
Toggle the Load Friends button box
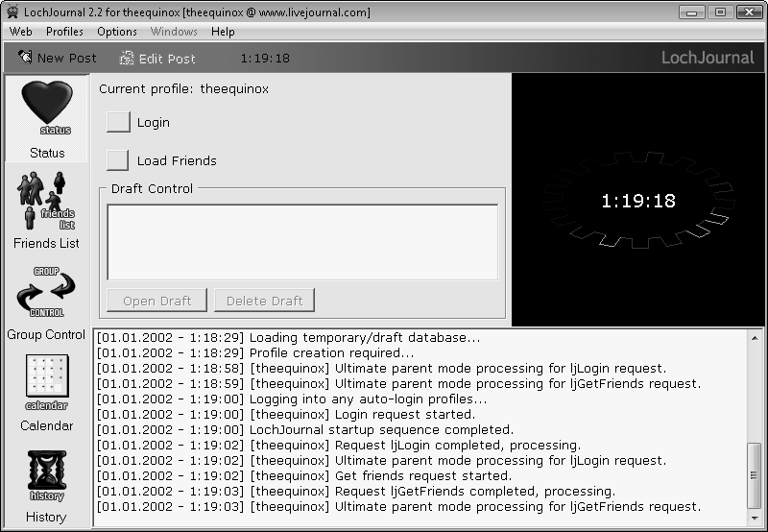[x=118, y=160]
